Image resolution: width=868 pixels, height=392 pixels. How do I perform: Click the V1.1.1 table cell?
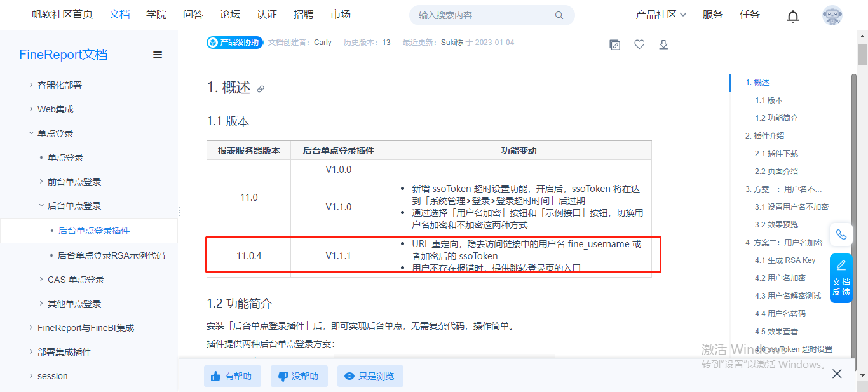click(x=338, y=256)
